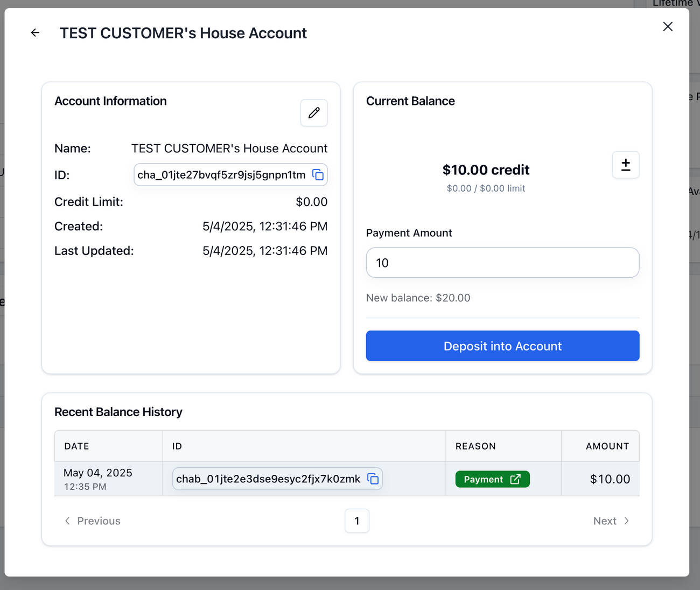The height and width of the screenshot is (590, 700).
Task: Click the AMOUNT column header
Action: pos(607,446)
